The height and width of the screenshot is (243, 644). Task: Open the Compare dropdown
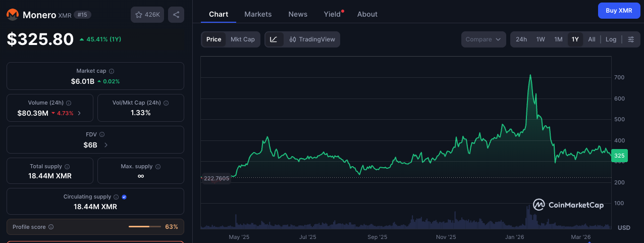tap(483, 39)
